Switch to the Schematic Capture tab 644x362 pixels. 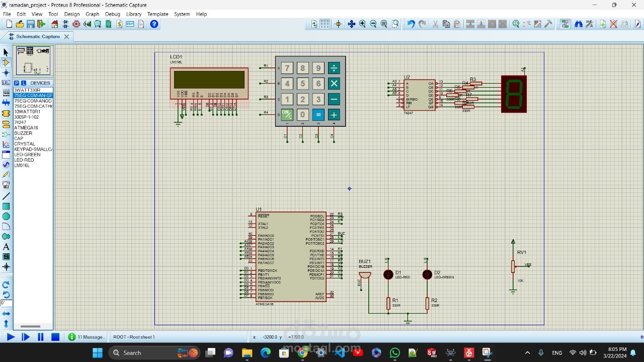click(x=39, y=36)
